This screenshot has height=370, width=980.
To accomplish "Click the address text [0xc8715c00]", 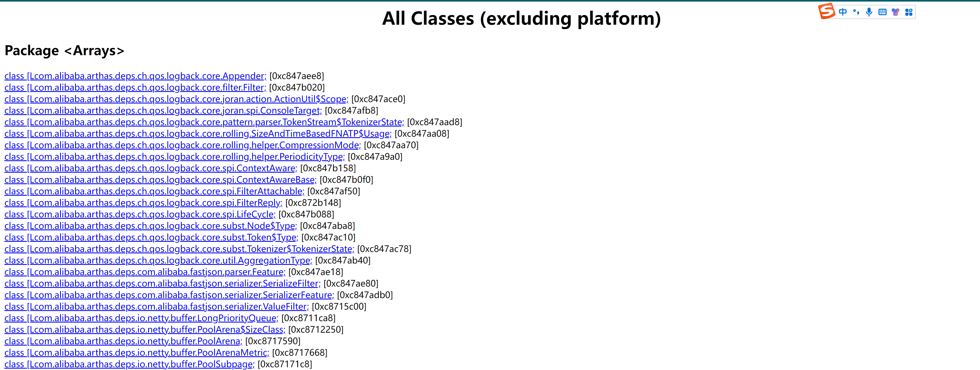I will pos(339,306).
